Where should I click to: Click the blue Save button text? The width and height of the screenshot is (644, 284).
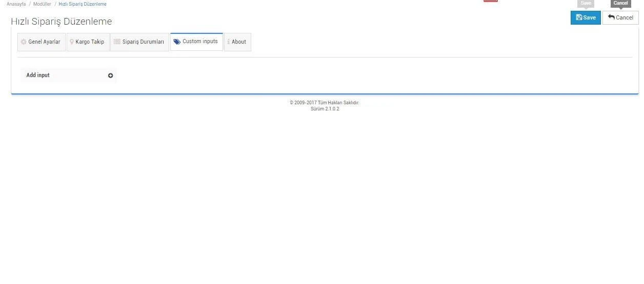(x=589, y=17)
